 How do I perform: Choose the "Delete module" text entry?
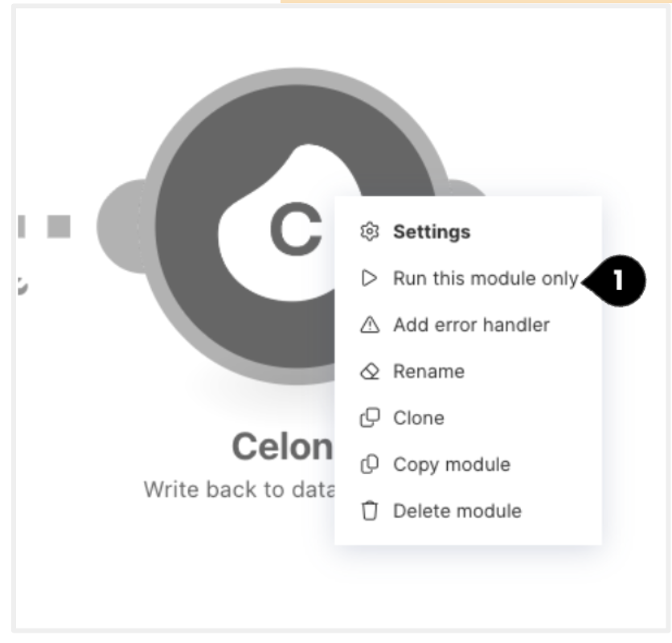[457, 511]
